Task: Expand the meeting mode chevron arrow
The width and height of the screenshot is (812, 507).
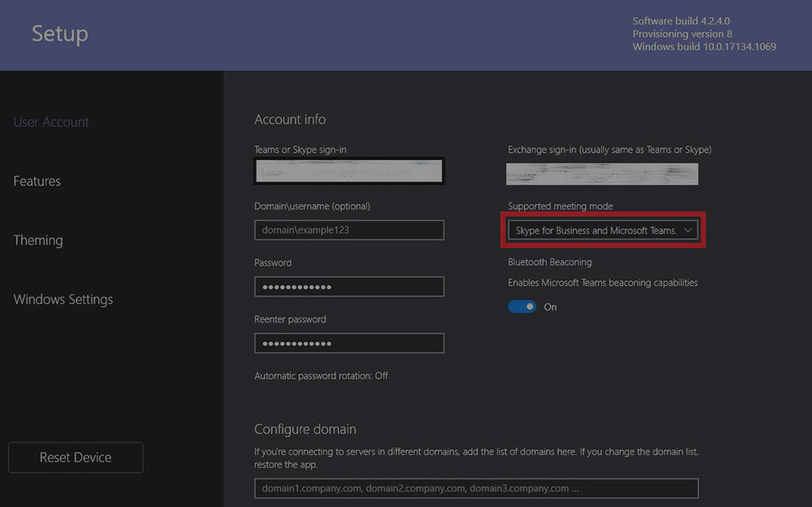Action: (x=688, y=230)
